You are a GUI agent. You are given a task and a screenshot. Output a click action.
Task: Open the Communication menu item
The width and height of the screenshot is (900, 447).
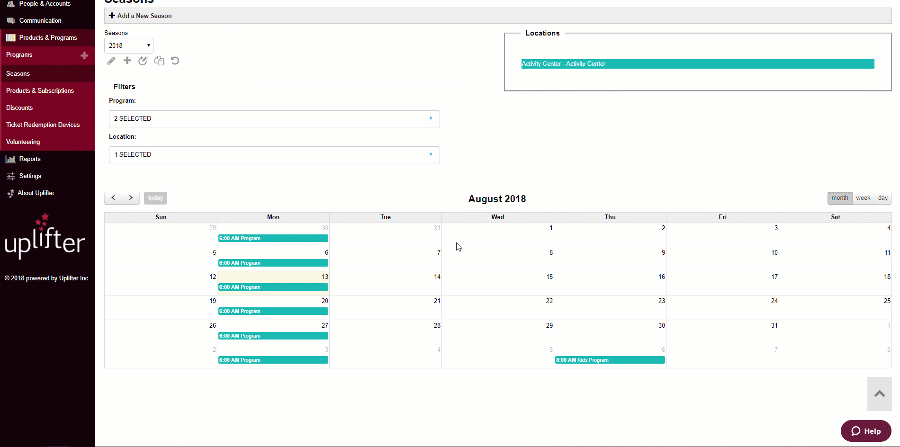pyautogui.click(x=40, y=21)
